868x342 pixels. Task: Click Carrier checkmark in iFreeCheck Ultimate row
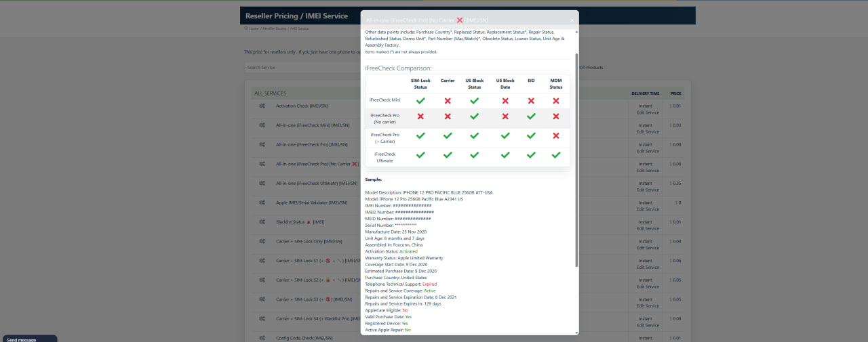[448, 155]
